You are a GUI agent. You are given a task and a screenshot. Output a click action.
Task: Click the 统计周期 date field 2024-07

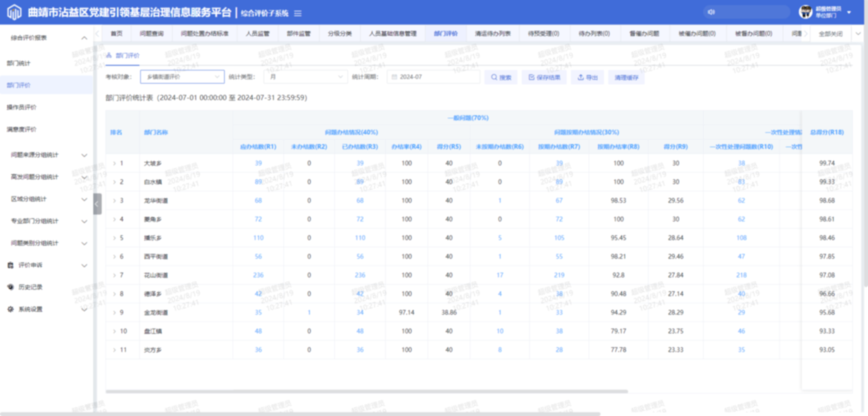(x=434, y=77)
